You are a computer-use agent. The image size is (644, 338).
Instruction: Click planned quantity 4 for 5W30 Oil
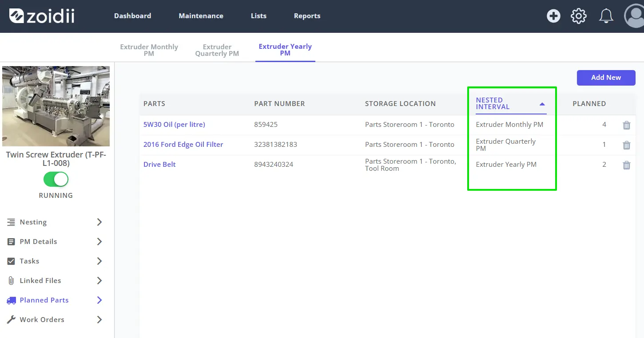(604, 125)
